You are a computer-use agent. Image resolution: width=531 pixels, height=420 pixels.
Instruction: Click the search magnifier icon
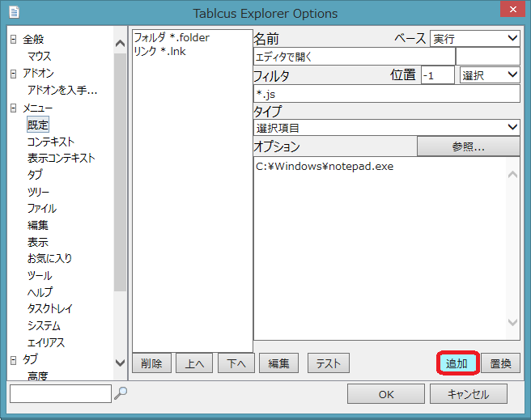pyautogui.click(x=121, y=393)
